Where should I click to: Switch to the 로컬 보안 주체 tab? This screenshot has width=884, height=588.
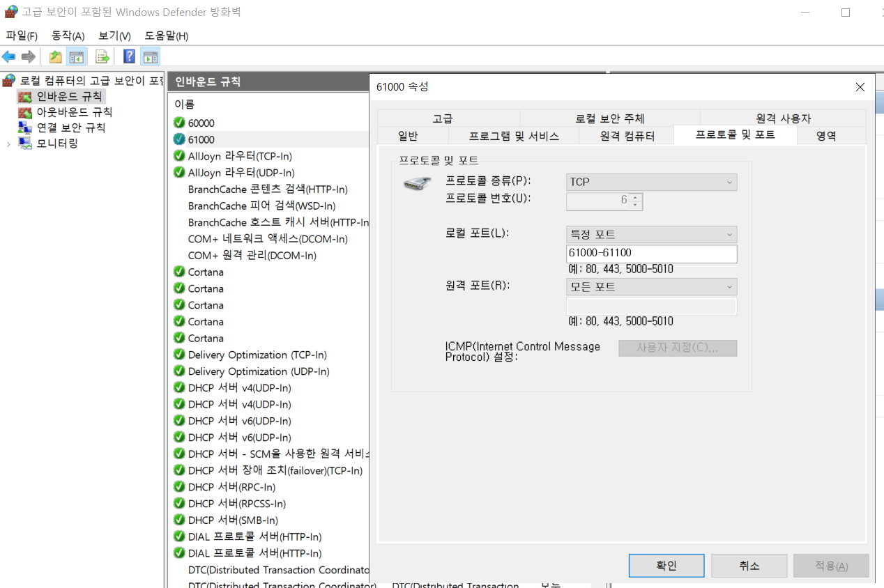(x=610, y=118)
